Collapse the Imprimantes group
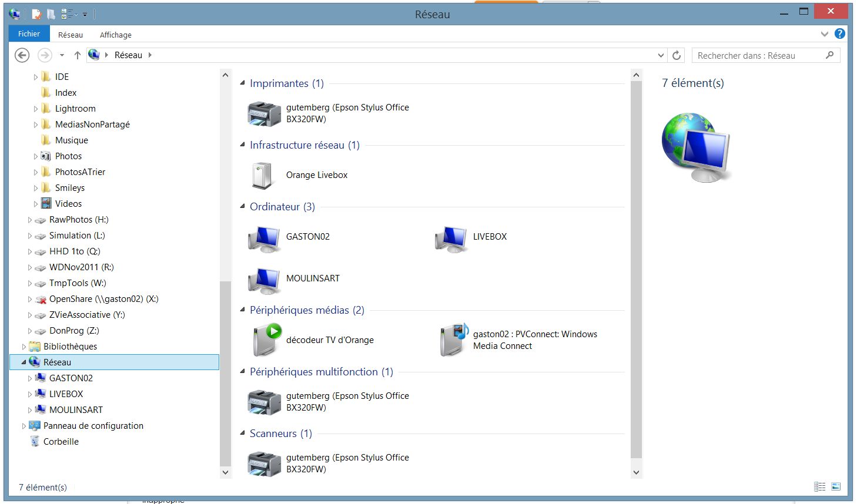The image size is (857, 504). [243, 83]
